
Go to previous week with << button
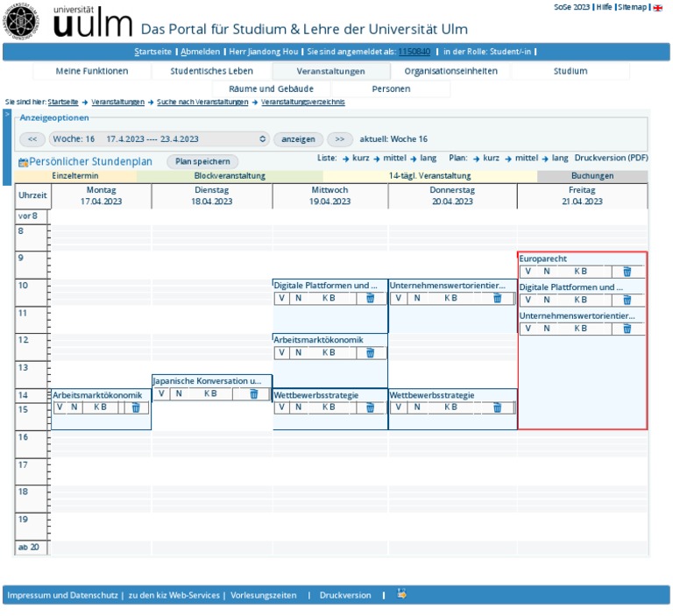click(32, 139)
